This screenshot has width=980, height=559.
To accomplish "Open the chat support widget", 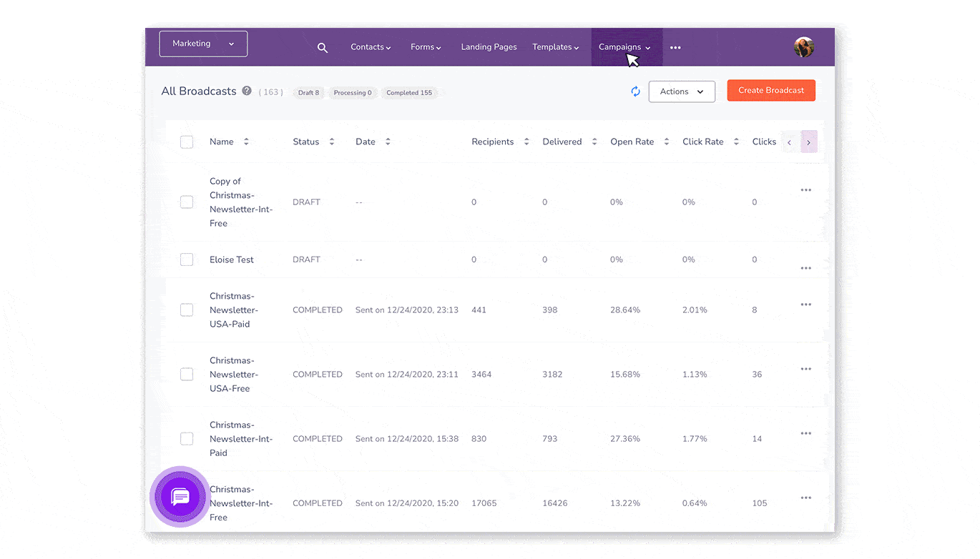I will 180,497.
